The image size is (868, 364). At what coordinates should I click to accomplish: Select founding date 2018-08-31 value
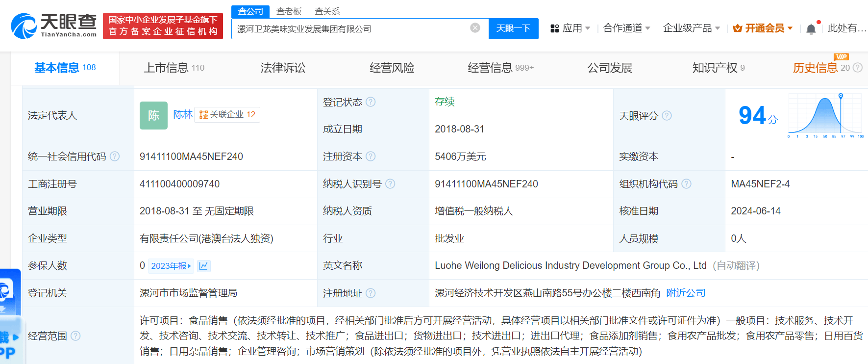click(x=459, y=129)
